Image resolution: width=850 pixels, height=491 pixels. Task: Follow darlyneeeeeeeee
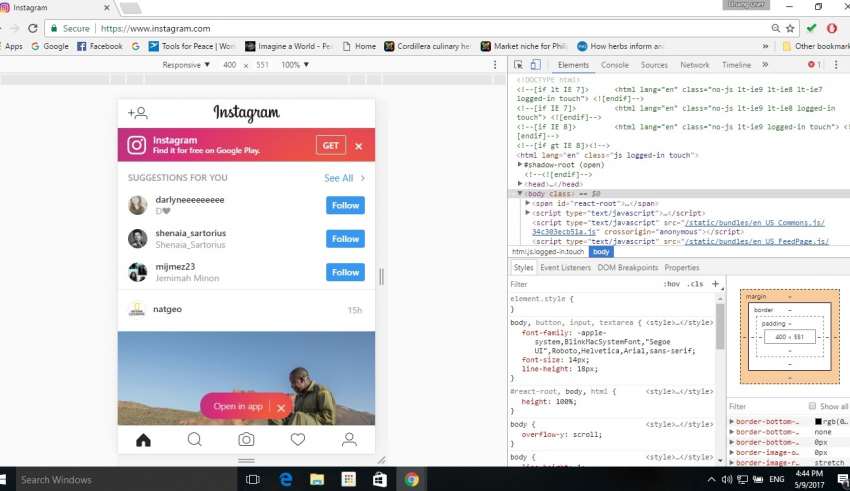tap(345, 205)
